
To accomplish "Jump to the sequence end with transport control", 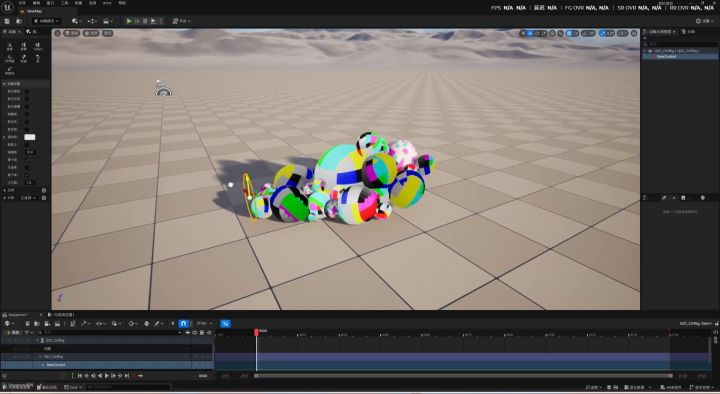I will click(x=127, y=376).
